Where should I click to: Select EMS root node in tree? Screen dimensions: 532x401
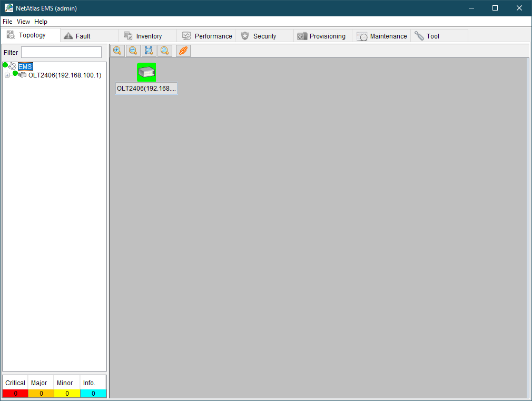click(25, 67)
